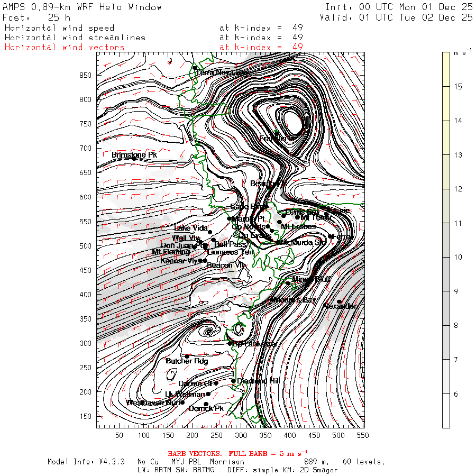Click colorbar segment between 11 and 12
The width and height of the screenshot is (476, 476).
(446, 206)
